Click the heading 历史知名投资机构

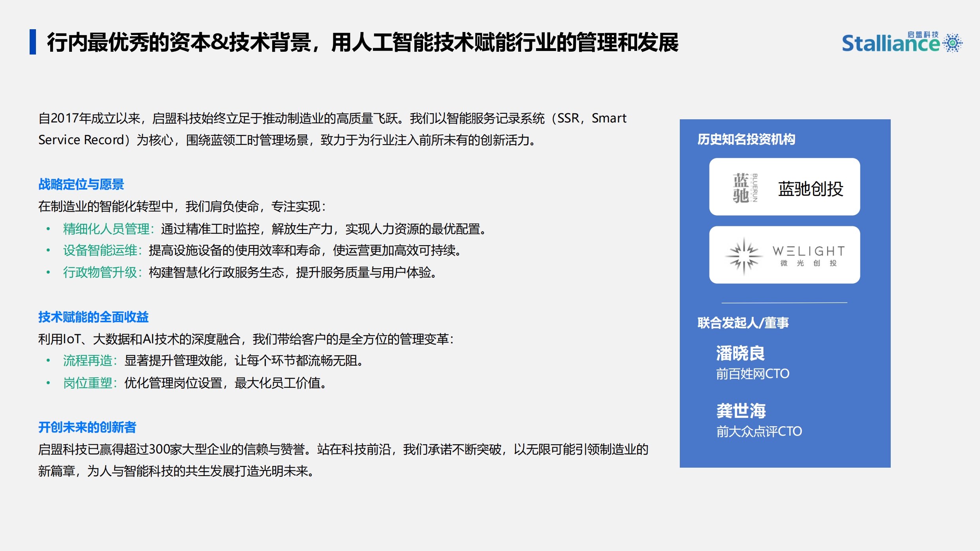[x=746, y=139]
